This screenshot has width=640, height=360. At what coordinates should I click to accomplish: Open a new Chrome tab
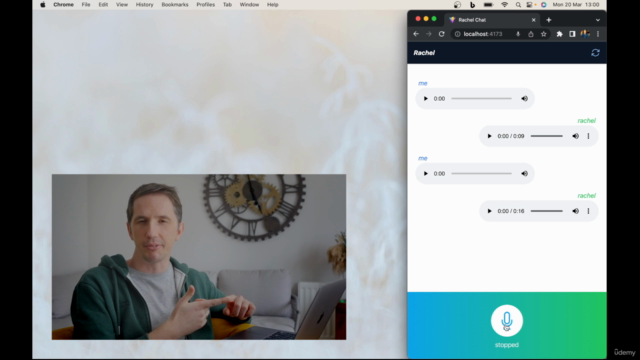pyautogui.click(x=549, y=20)
